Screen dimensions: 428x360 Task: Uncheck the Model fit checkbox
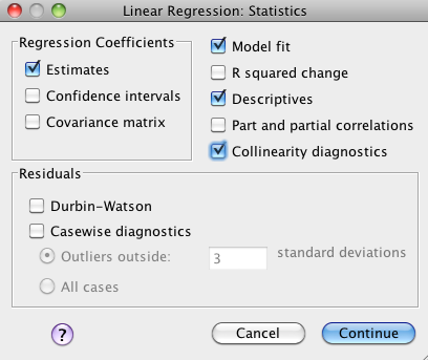(x=218, y=46)
